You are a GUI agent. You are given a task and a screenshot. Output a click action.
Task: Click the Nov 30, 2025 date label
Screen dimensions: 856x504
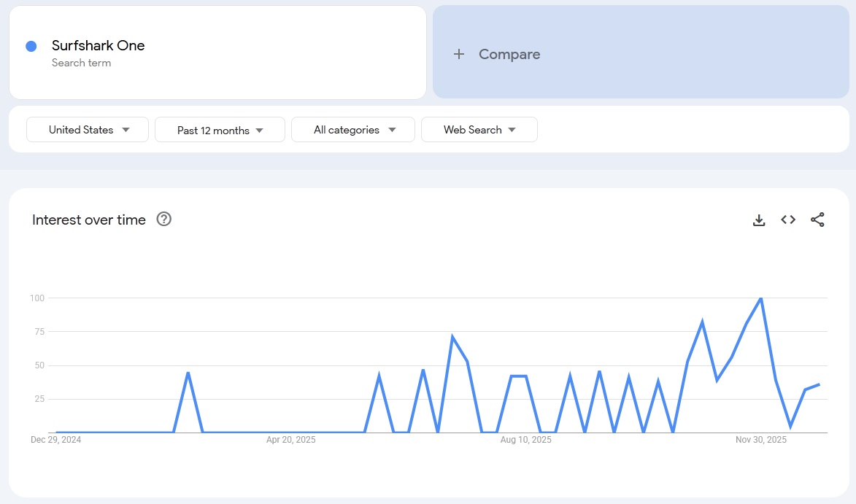(761, 439)
